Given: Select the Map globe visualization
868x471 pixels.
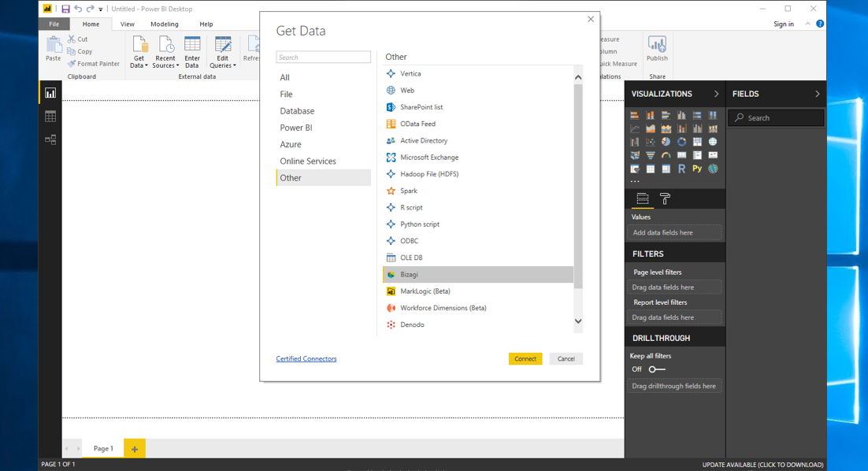Looking at the screenshot, I should pos(713,142).
